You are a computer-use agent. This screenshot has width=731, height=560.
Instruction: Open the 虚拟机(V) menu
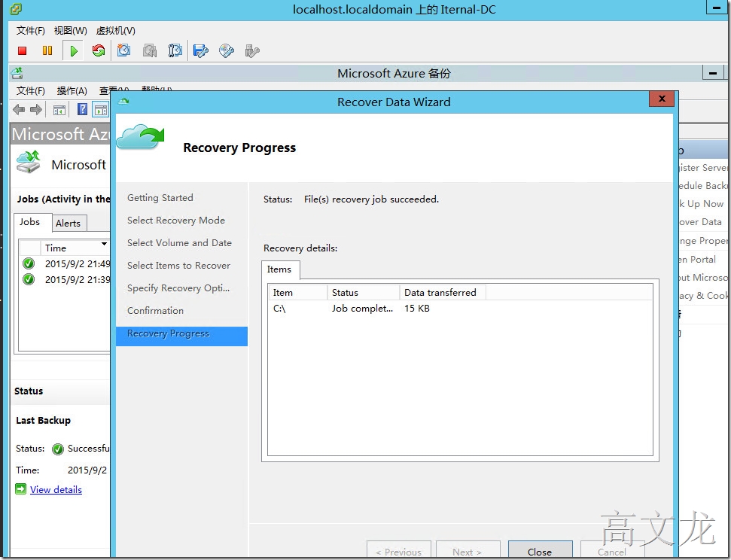click(x=116, y=31)
